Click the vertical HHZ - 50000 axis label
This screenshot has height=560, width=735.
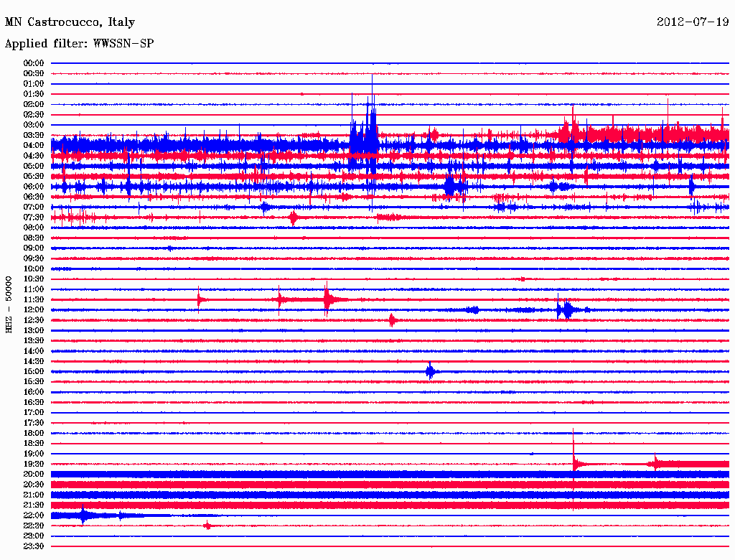coord(9,304)
